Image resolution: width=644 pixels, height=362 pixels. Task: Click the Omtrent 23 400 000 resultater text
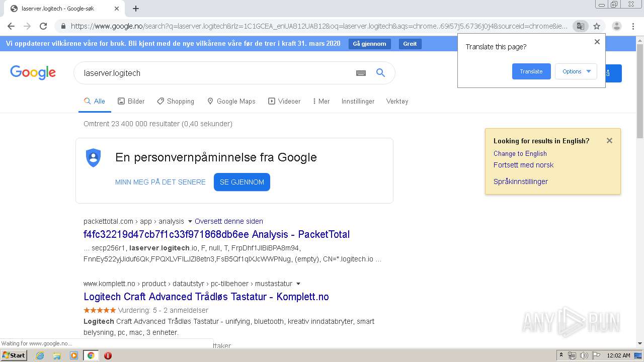click(x=158, y=124)
